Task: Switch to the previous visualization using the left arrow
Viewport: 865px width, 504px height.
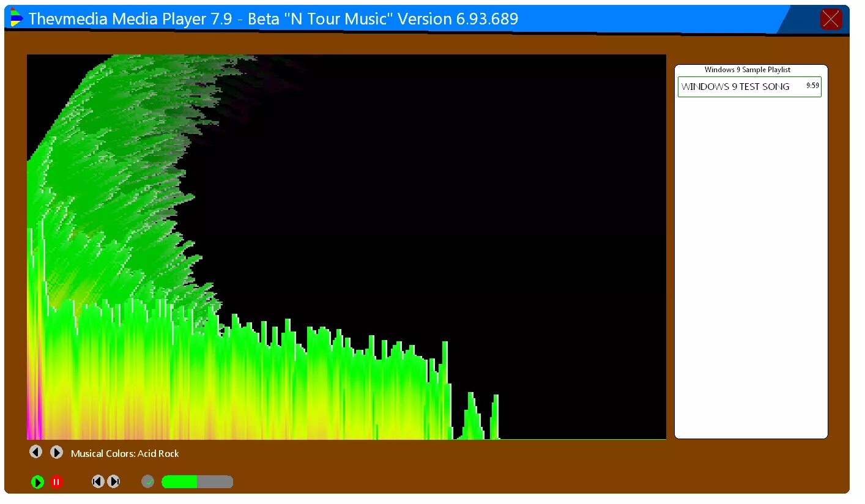Action: (35, 451)
